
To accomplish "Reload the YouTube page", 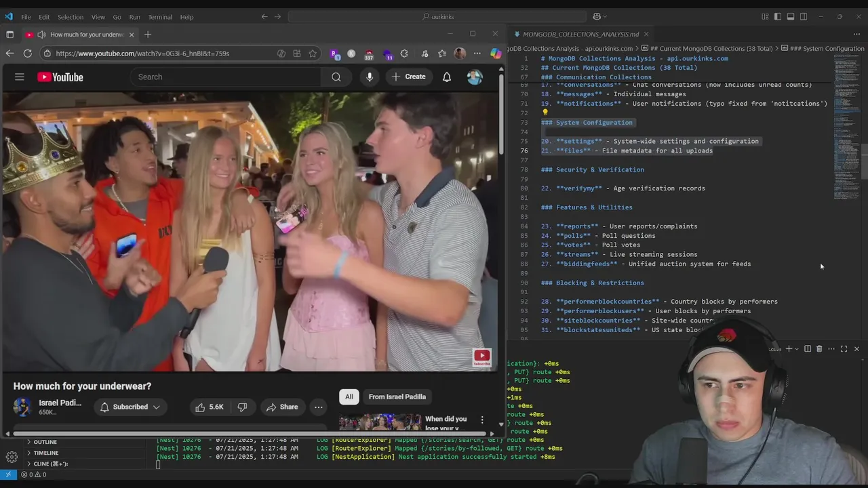I will pos(28,54).
